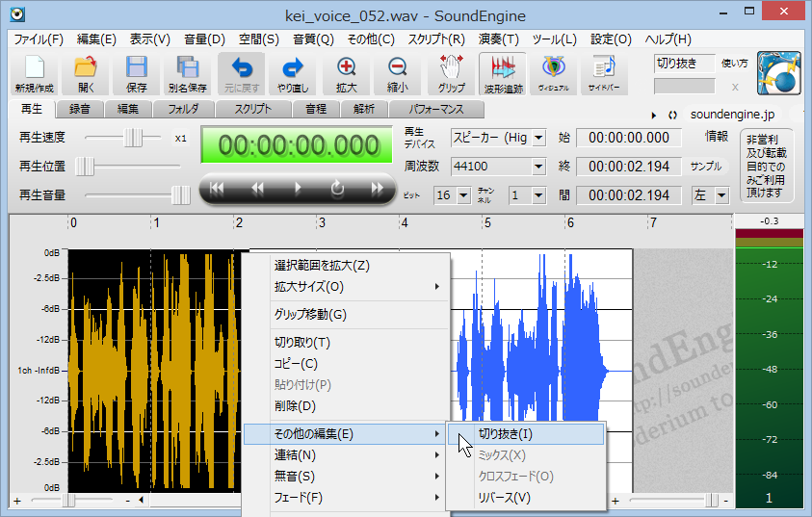Zoom in with the 拡大 magnifier icon
Screen dimensions: 812x517
[346, 73]
